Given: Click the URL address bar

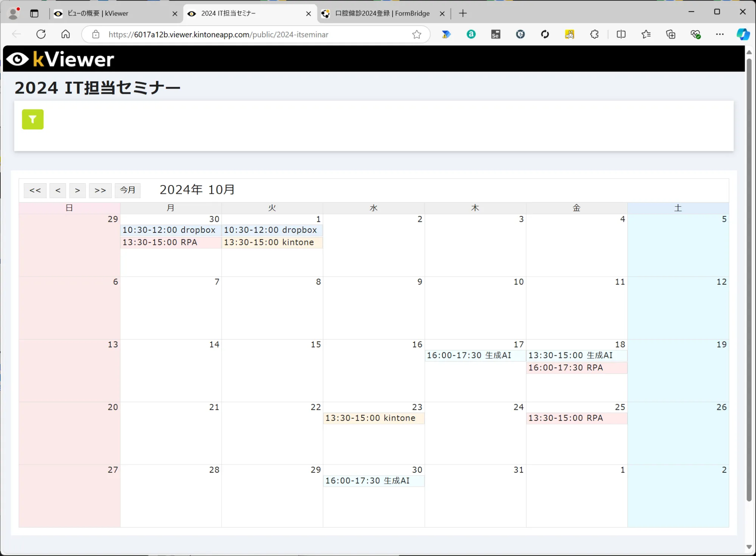Looking at the screenshot, I should (250, 34).
